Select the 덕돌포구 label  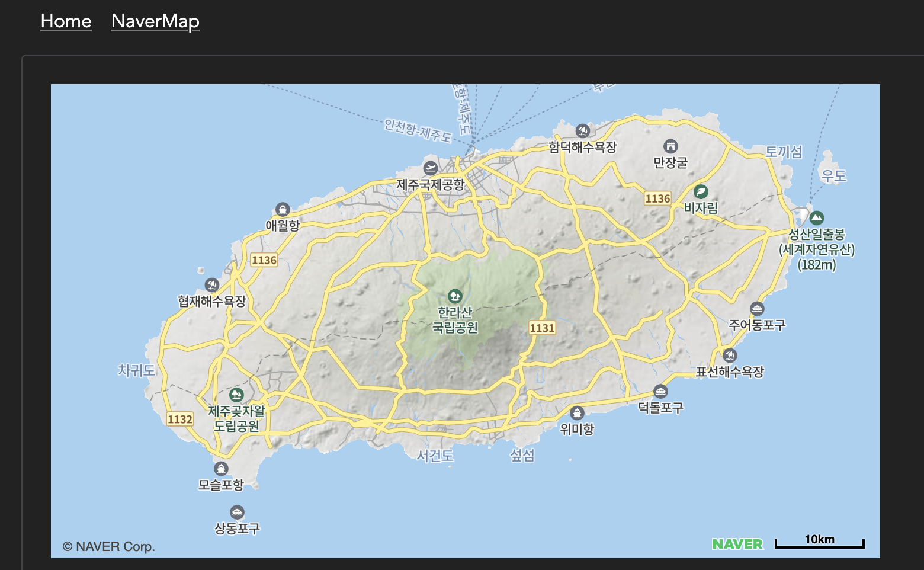660,407
